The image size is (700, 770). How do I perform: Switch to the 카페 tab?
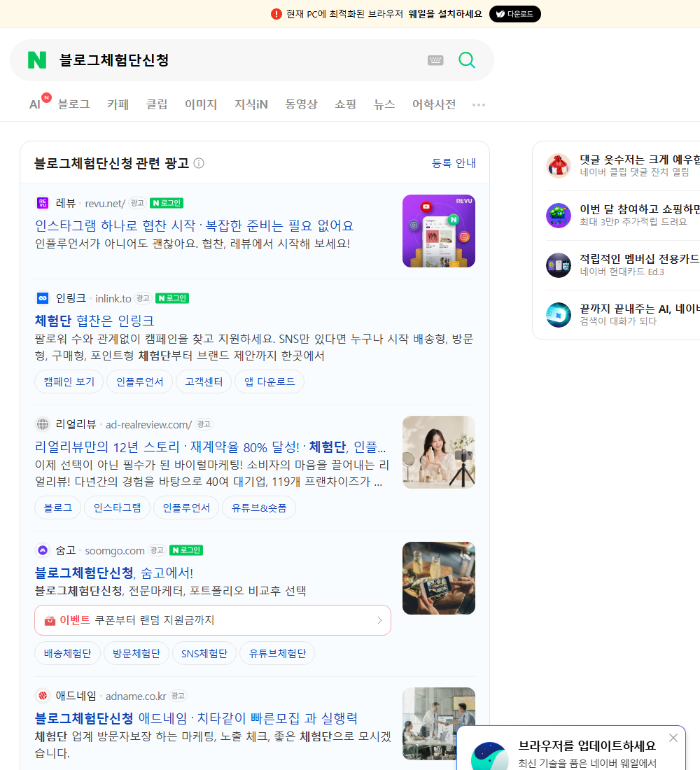[x=118, y=104]
